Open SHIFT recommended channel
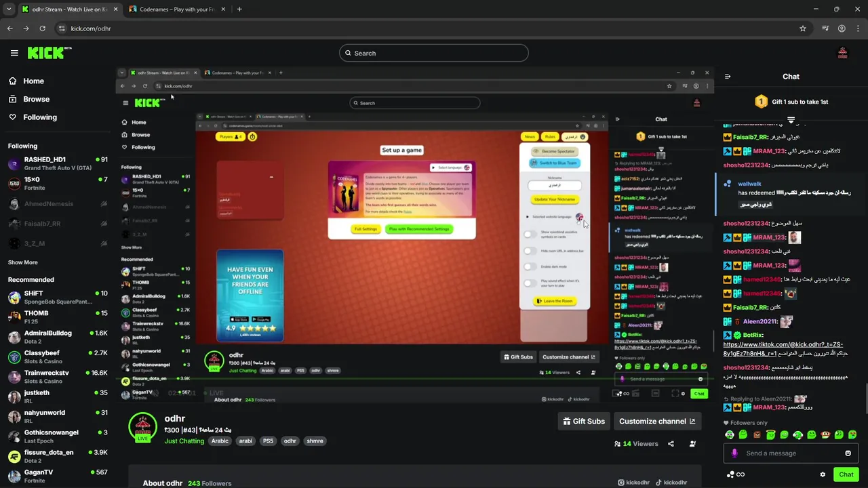868x488 pixels. pyautogui.click(x=58, y=298)
